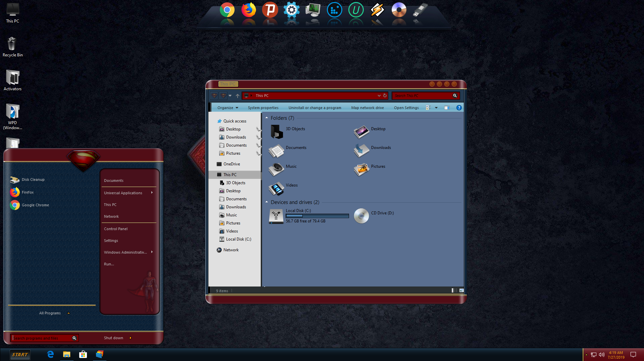The width and height of the screenshot is (644, 361).
Task: Open the blue gear settings dock icon
Action: (292, 10)
